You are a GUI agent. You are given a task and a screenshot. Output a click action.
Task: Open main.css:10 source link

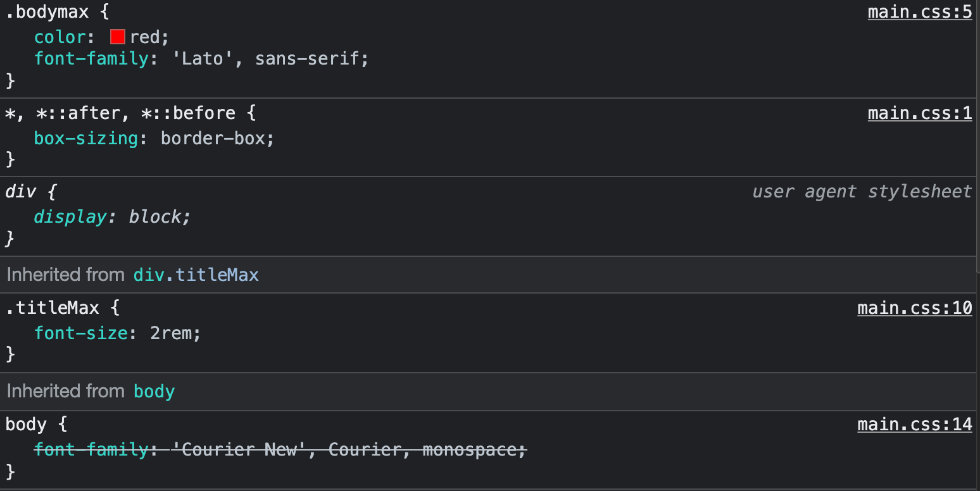914,308
